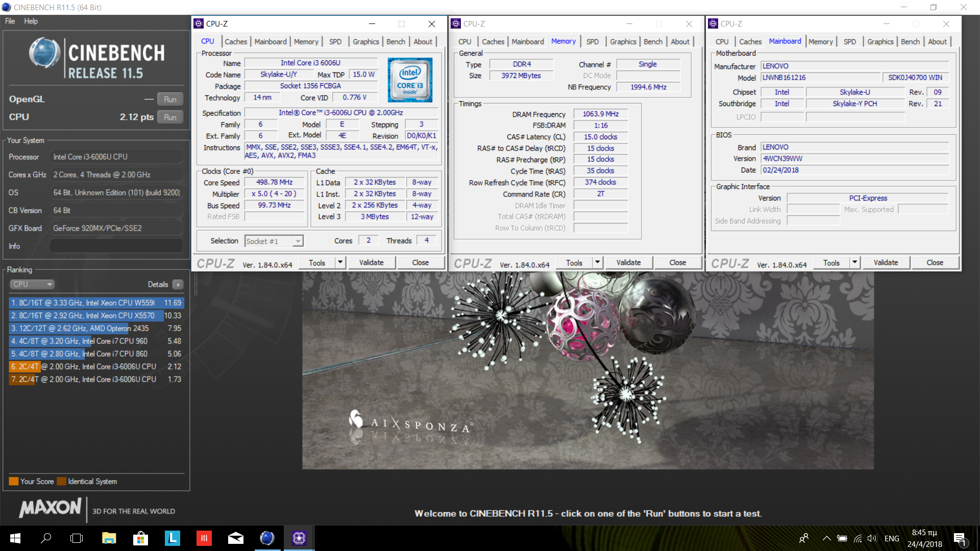The width and height of the screenshot is (980, 551).
Task: Switch to Mainboard tab in first CPU-Z
Action: pyautogui.click(x=271, y=42)
